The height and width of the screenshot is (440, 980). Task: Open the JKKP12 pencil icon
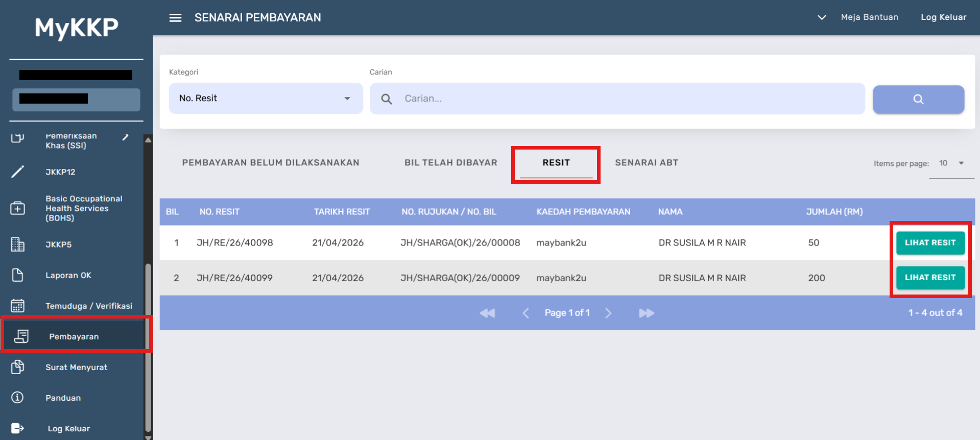point(18,172)
